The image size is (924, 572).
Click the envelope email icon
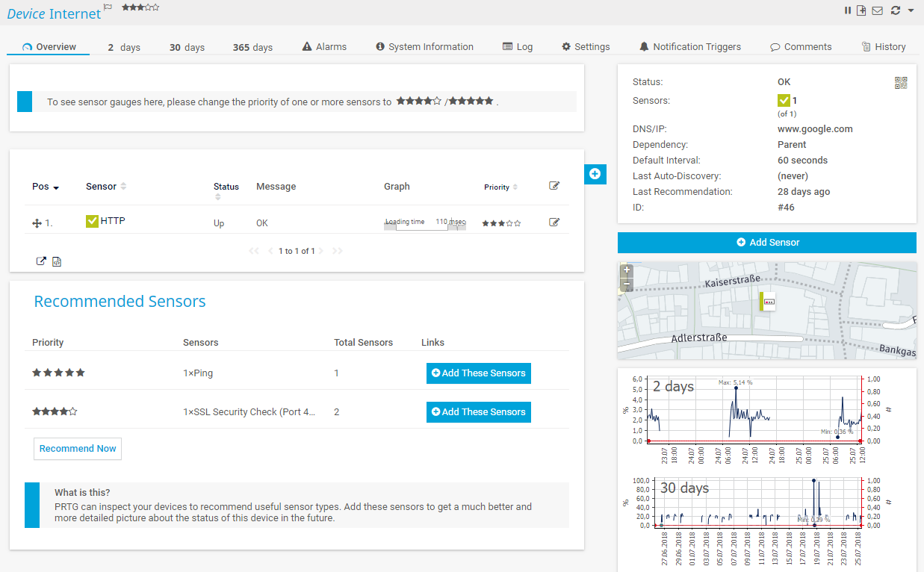(x=877, y=10)
